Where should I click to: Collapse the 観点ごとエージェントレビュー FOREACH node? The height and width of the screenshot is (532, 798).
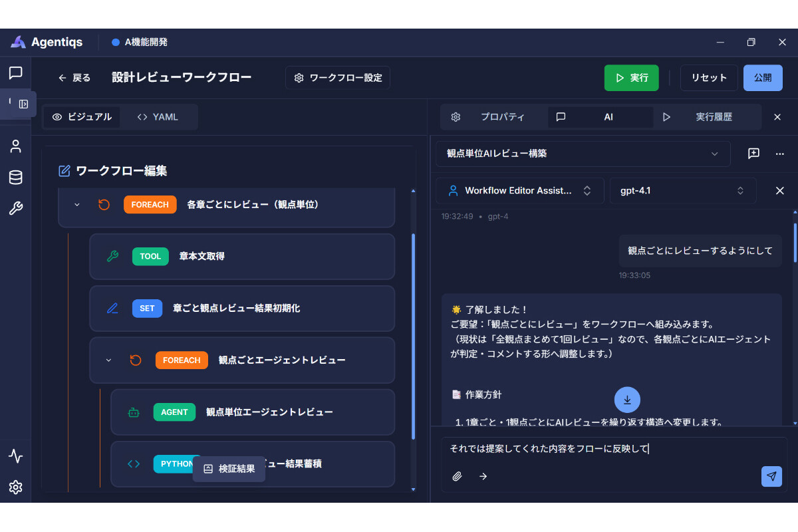(x=108, y=360)
